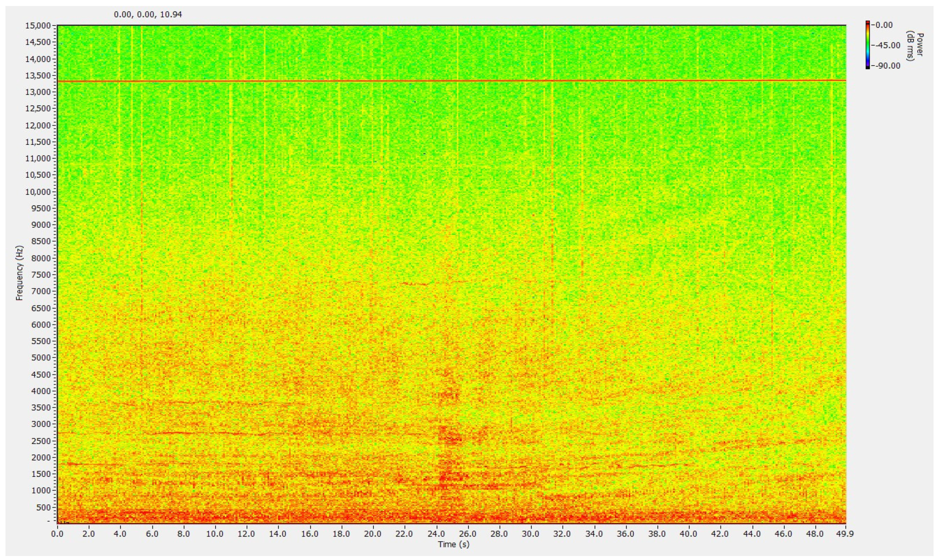This screenshot has width=939, height=560.
Task: Click the 5500 frequency tick label
Action: pos(42,341)
